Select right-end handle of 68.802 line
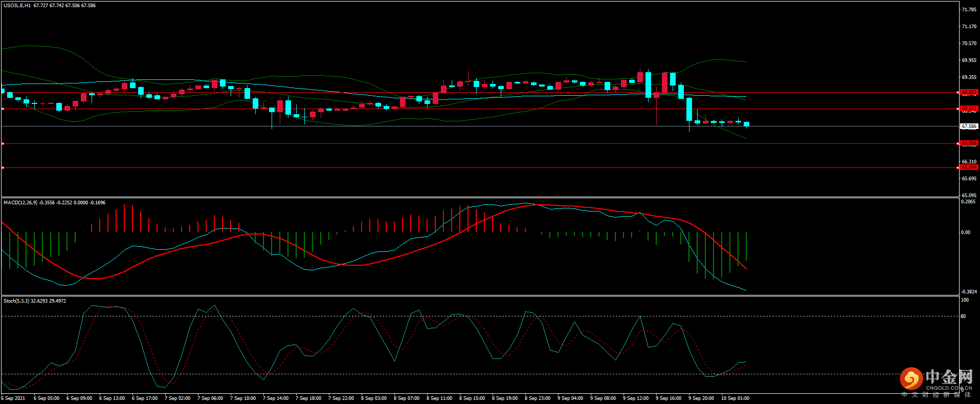The image size is (980, 404). click(957, 93)
